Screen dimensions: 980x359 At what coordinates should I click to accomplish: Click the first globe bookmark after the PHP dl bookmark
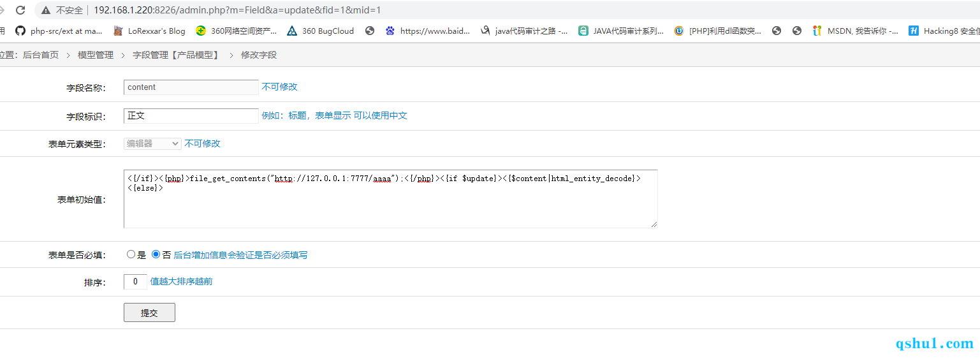tap(777, 31)
